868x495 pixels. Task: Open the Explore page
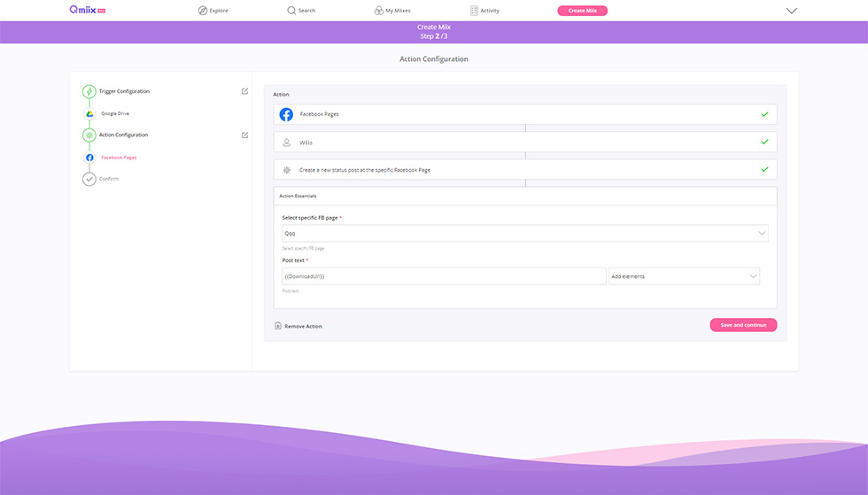pos(213,11)
